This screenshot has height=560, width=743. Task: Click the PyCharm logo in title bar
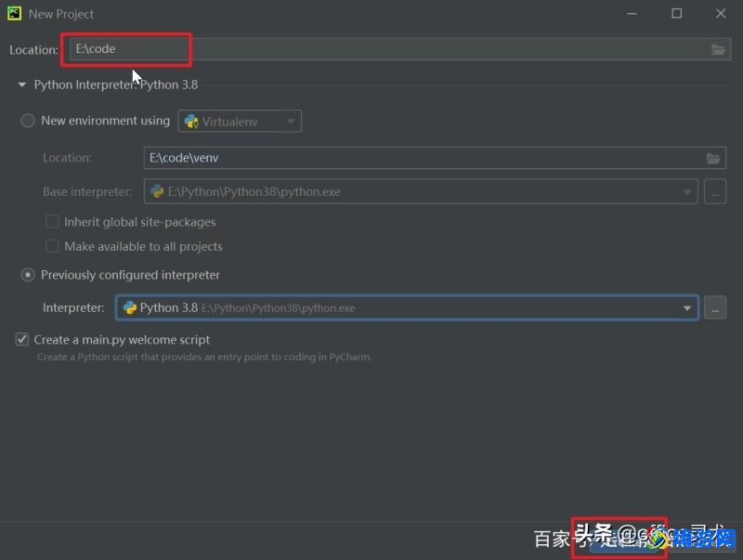click(x=14, y=13)
